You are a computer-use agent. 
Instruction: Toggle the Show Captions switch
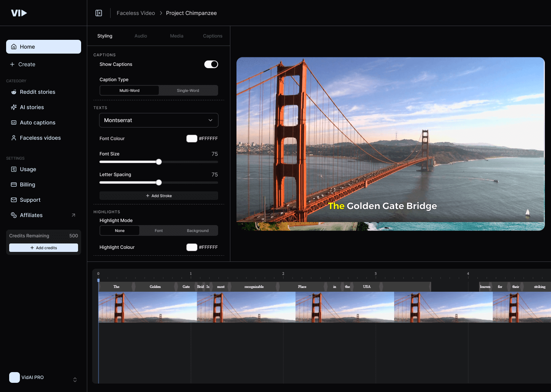211,64
